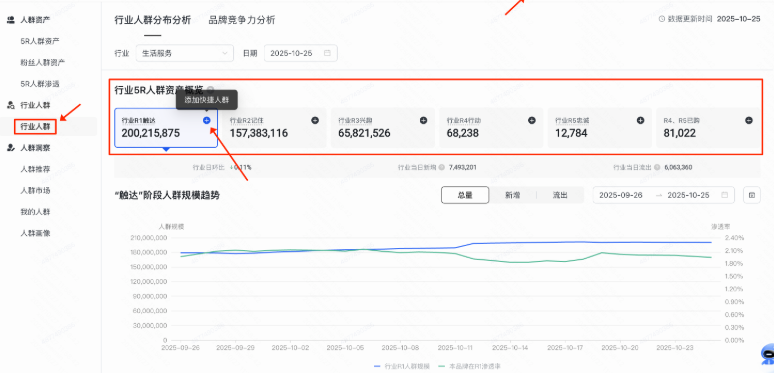Open calendar icon in the 日期 field
This screenshot has width=774, height=373.
pyautogui.click(x=327, y=53)
